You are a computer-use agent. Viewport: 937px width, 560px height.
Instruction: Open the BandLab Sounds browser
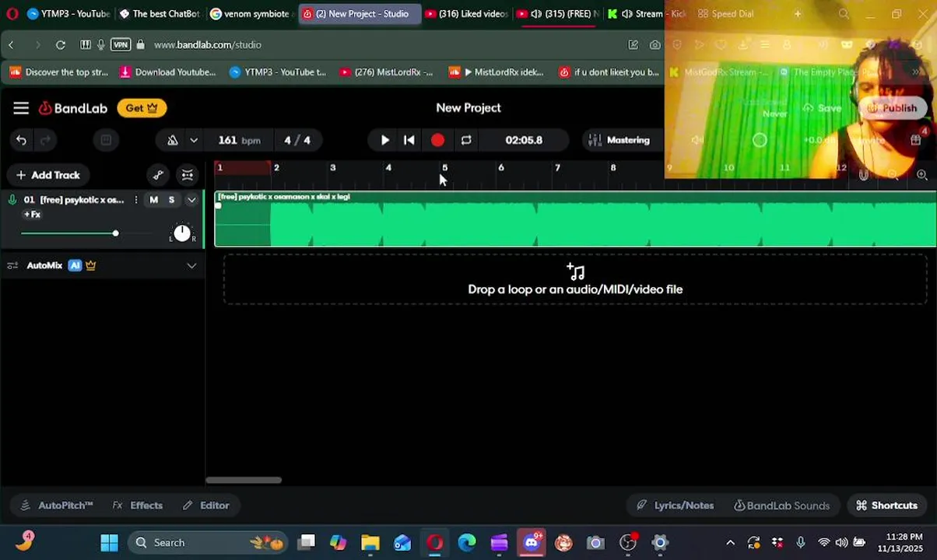pyautogui.click(x=781, y=506)
